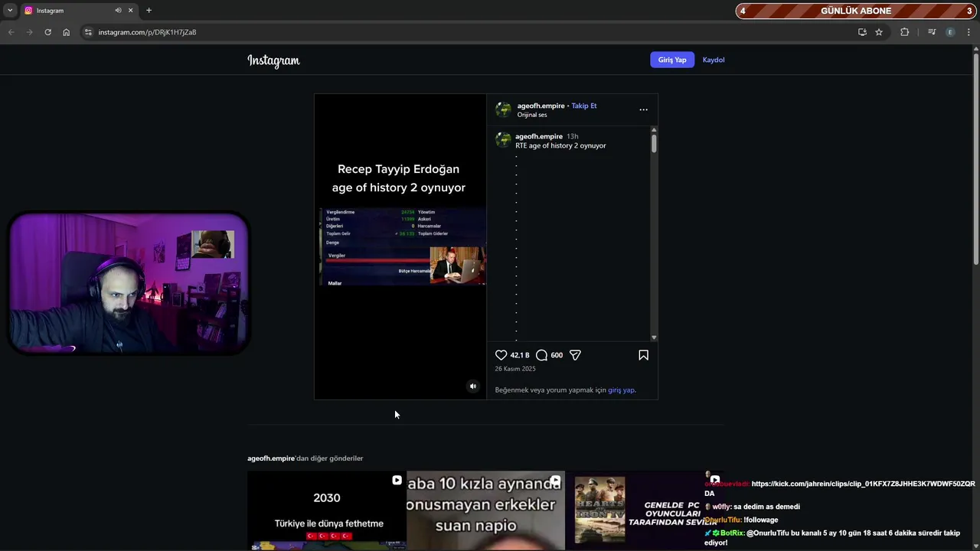Open media controls icon in toolbar
Image resolution: width=980 pixels, height=551 pixels.
click(932, 32)
